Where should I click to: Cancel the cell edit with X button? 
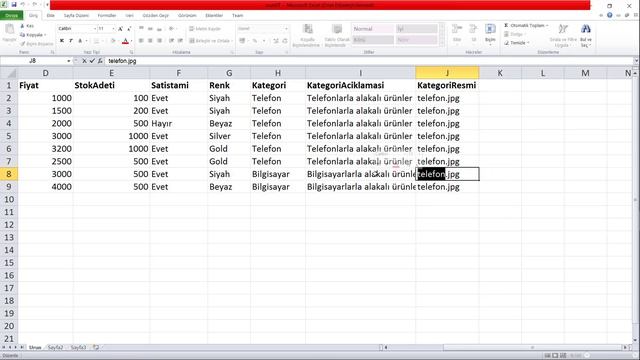tap(84, 61)
